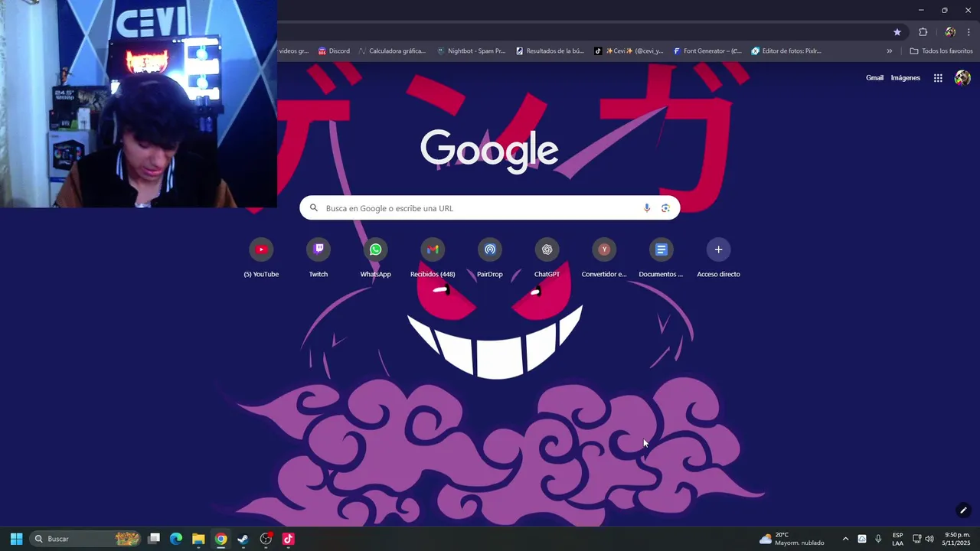Start voice search with microphone icon
980x551 pixels.
tap(647, 208)
